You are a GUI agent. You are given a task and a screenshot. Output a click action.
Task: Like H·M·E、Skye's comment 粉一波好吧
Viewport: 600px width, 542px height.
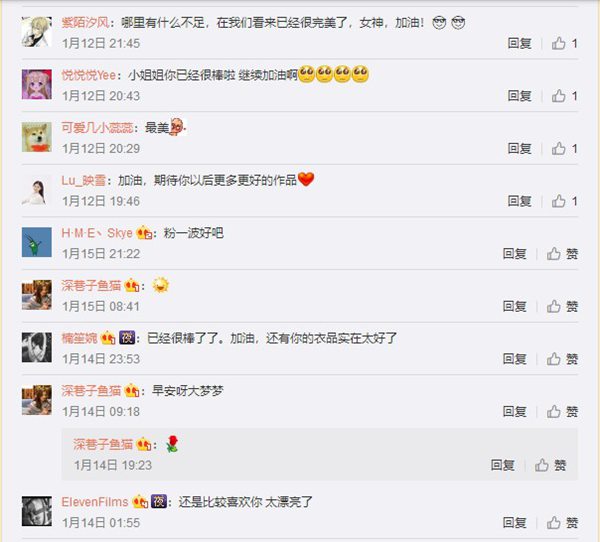pyautogui.click(x=562, y=253)
